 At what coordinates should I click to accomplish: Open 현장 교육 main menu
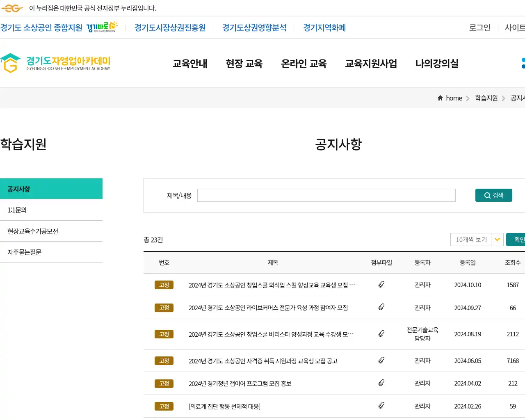pyautogui.click(x=244, y=64)
